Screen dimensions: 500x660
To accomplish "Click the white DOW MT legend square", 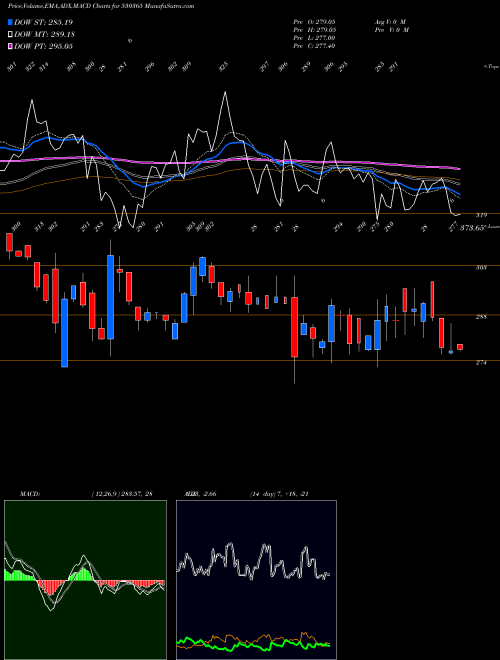I will (x=10, y=34).
